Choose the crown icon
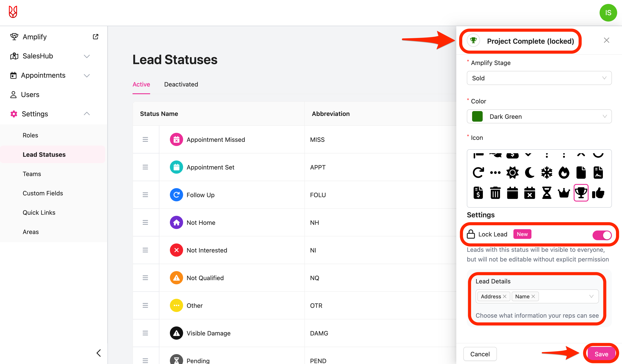This screenshot has height=364, width=622. coord(564,193)
